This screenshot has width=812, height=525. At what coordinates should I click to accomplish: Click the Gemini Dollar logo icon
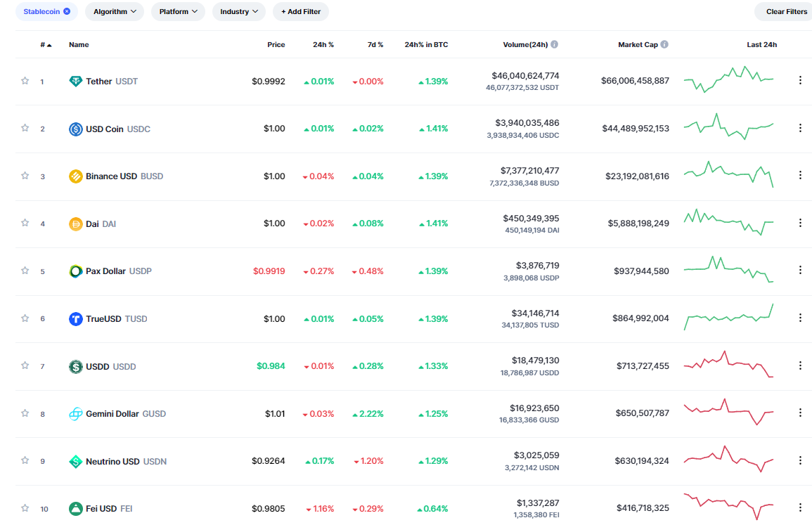[x=75, y=414]
